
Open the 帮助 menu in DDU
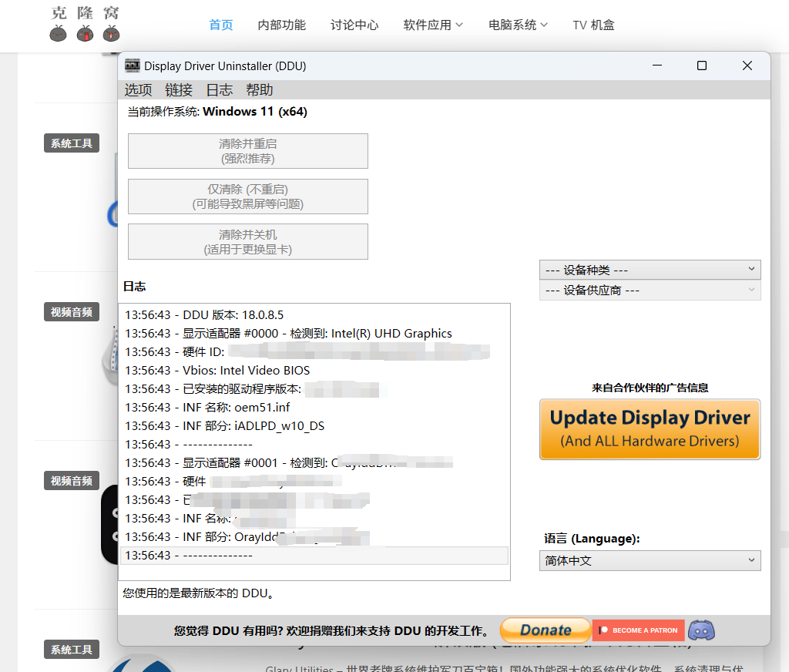tap(260, 90)
